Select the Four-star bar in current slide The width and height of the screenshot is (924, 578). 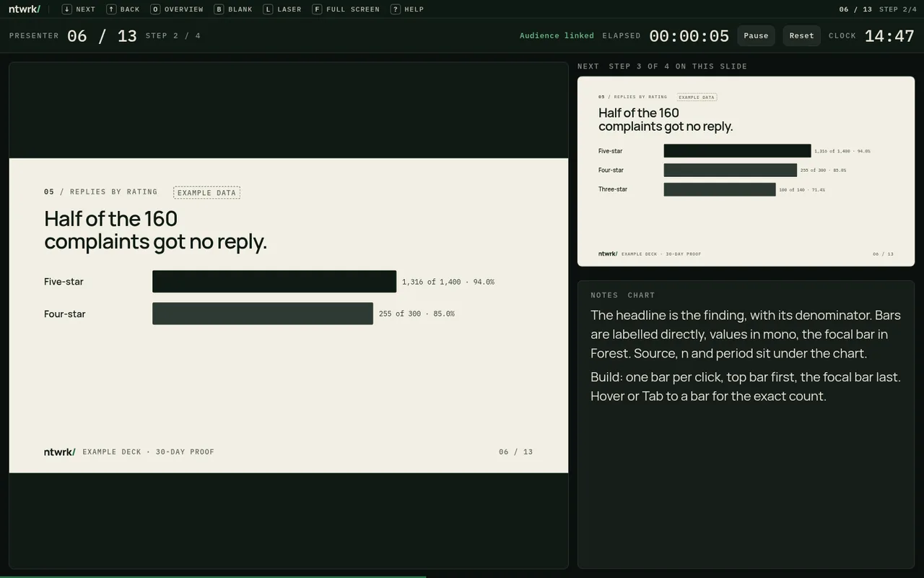263,314
